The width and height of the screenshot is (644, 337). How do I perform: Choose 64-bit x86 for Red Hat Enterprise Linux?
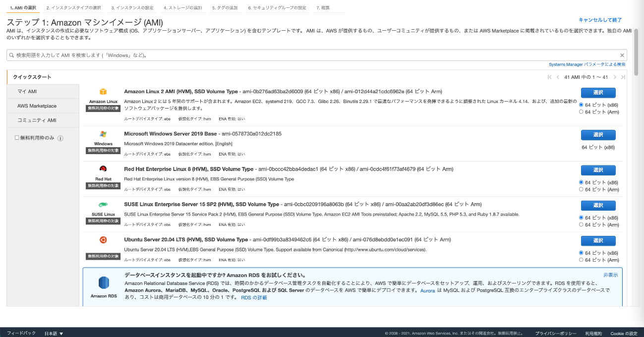click(581, 182)
